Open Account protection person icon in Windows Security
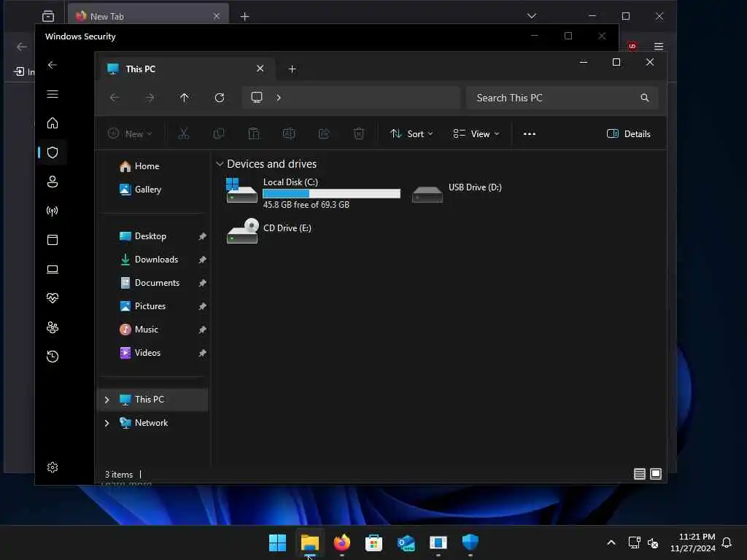This screenshot has height=560, width=747. pyautogui.click(x=53, y=182)
